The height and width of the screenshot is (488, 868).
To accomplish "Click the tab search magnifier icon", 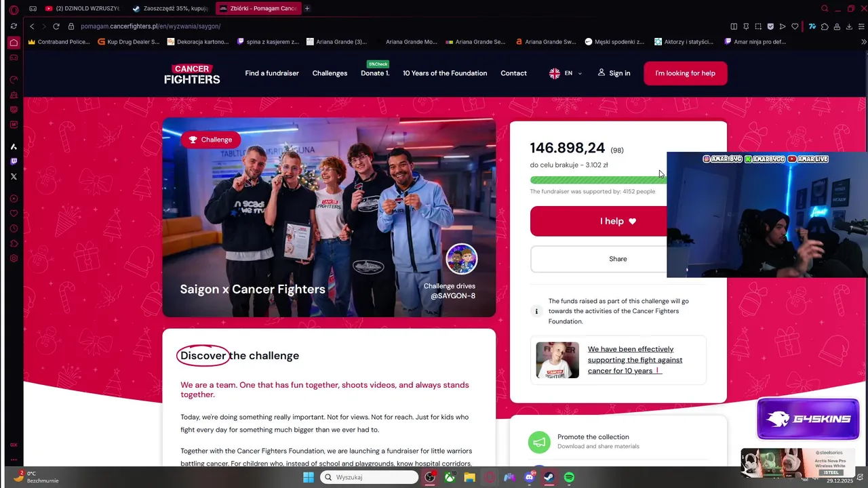I will 825,9.
